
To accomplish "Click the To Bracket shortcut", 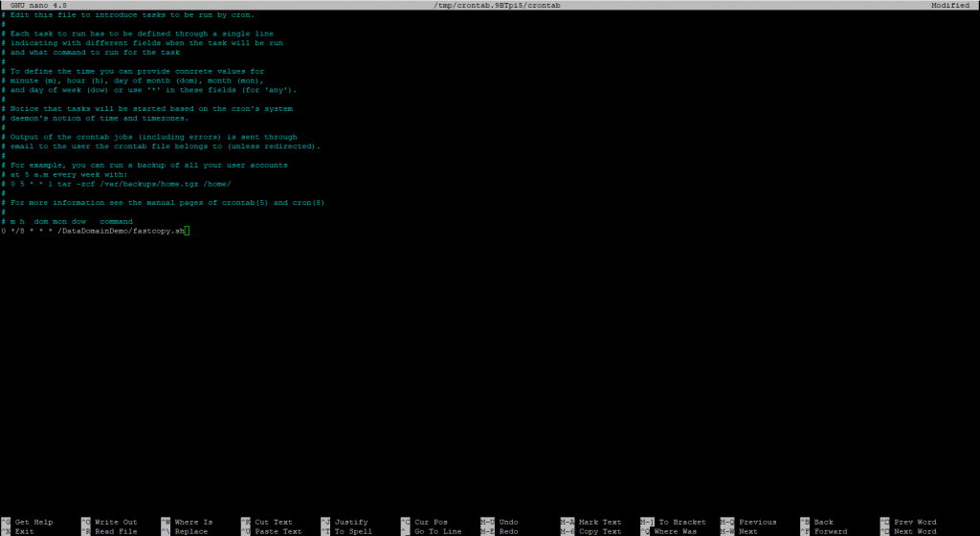I will 680,522.
